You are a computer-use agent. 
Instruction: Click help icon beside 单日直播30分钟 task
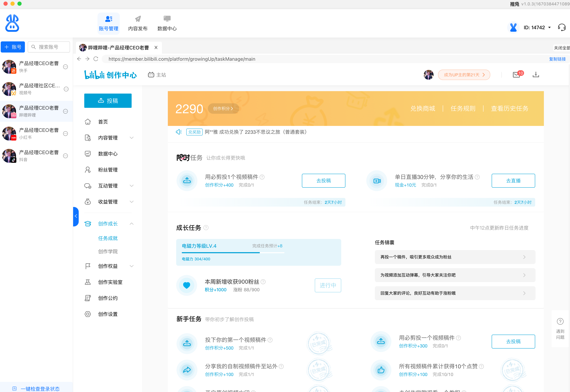point(477,177)
